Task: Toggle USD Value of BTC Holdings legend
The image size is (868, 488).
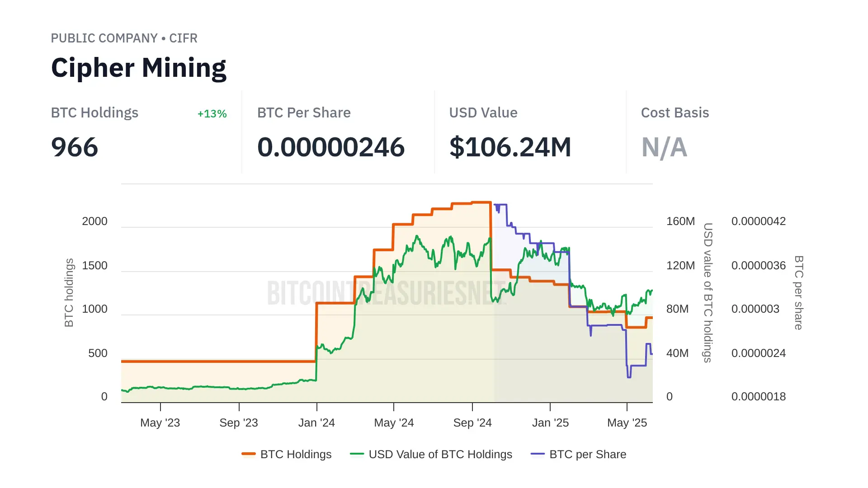Action: (x=440, y=454)
